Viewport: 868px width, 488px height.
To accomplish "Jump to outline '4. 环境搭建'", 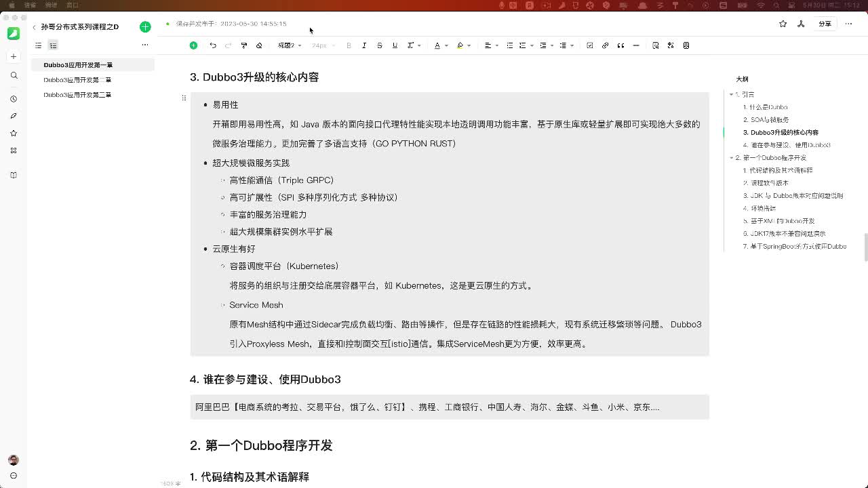I will [x=759, y=208].
